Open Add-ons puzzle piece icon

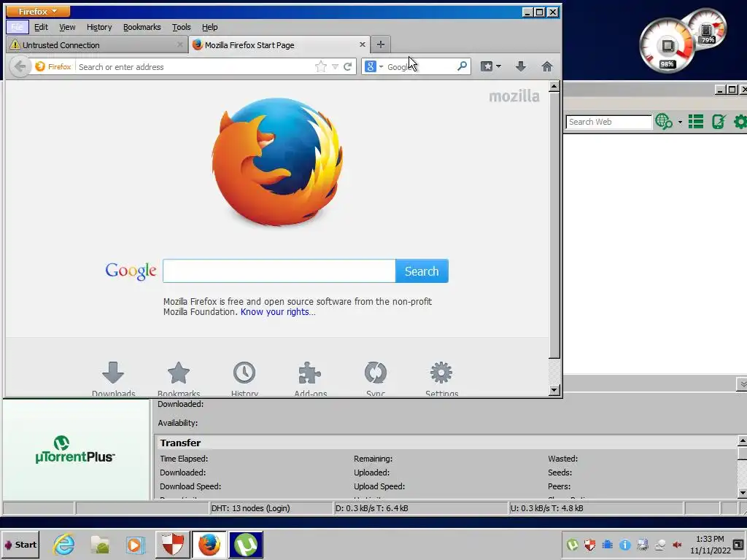click(x=310, y=379)
